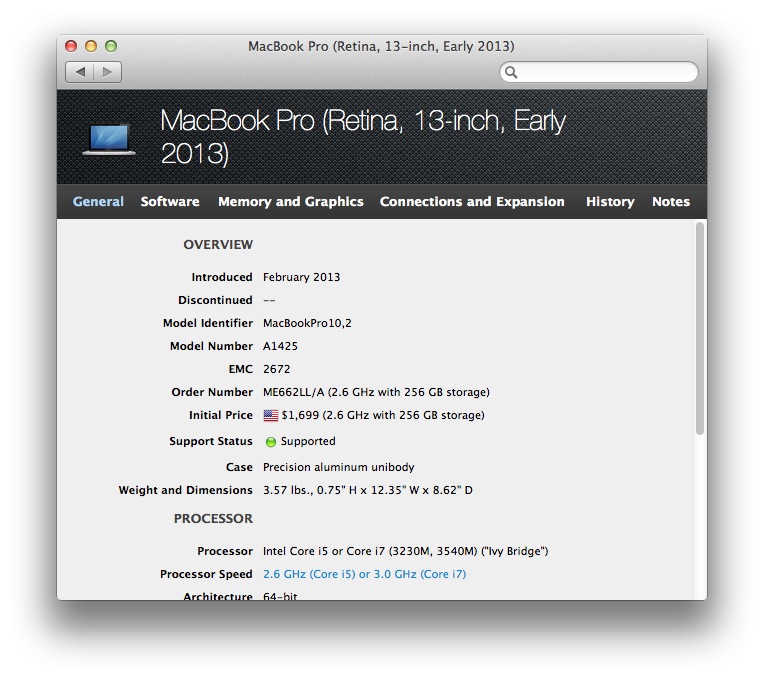The height and width of the screenshot is (679, 764).
Task: Click the 'Support Status' label
Action: (211, 441)
